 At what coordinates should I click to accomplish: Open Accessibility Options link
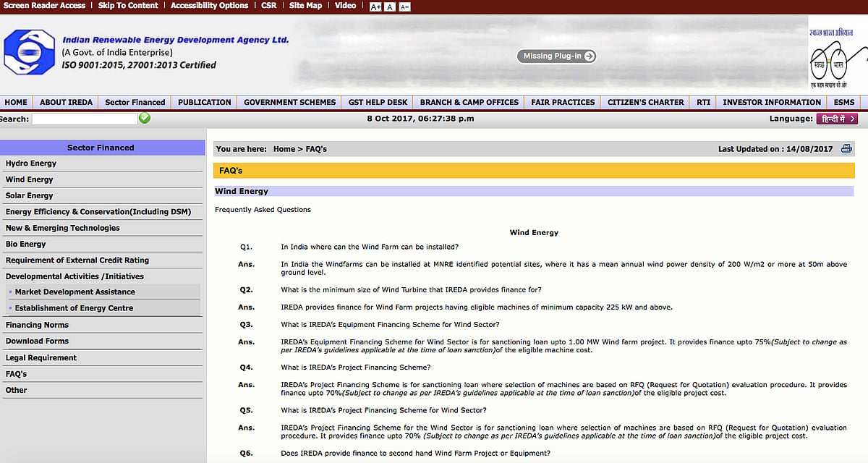click(210, 6)
